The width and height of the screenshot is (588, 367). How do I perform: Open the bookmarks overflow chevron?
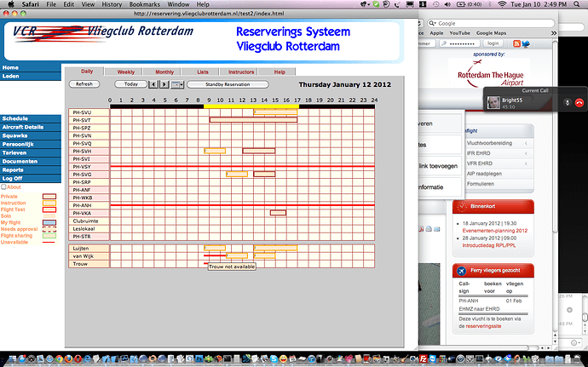(554, 33)
